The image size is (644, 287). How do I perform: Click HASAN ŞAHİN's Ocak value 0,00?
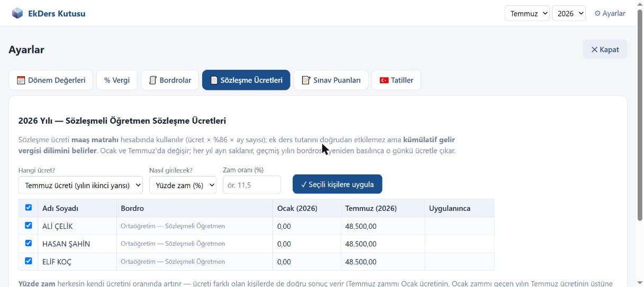coord(284,244)
